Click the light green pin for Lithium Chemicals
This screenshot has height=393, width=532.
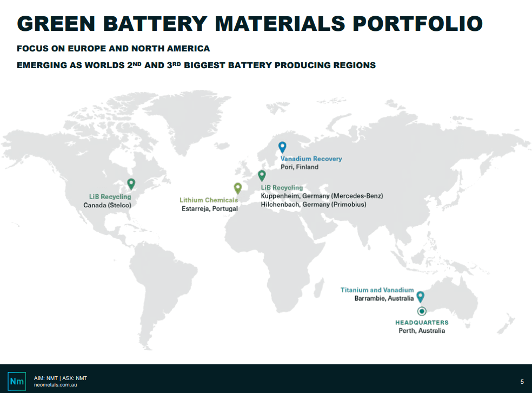pyautogui.click(x=238, y=188)
